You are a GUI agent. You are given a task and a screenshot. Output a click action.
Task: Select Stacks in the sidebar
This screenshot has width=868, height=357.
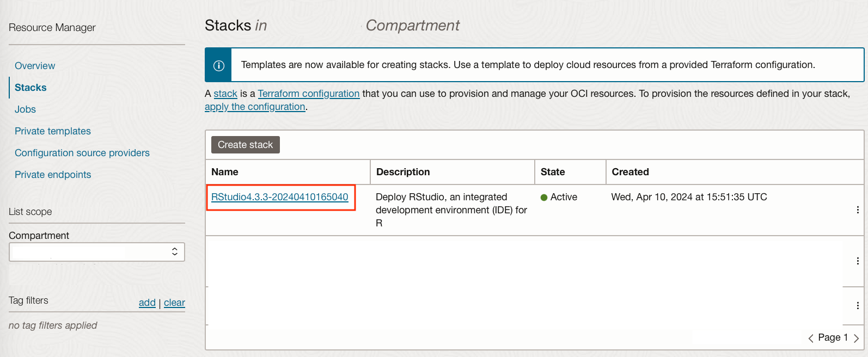coord(30,88)
